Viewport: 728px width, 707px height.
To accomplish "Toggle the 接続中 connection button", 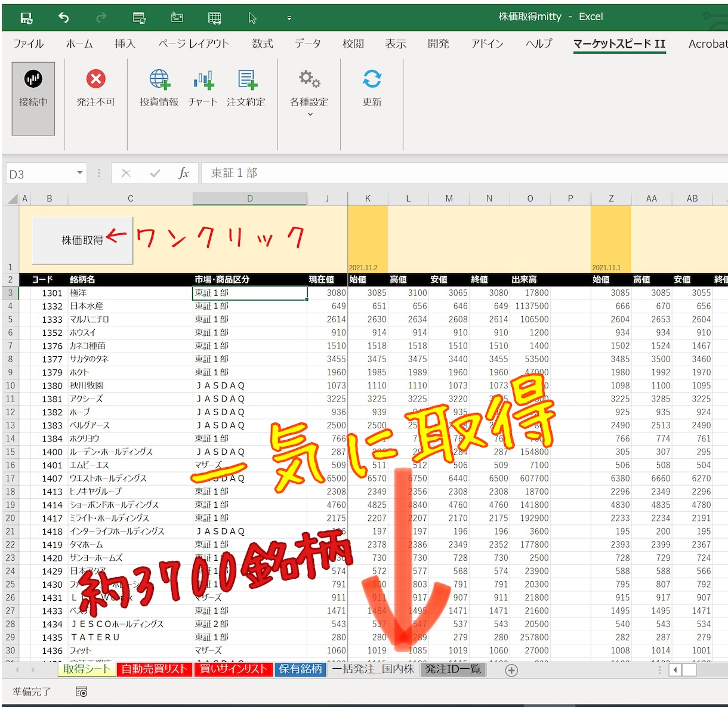I will [33, 98].
